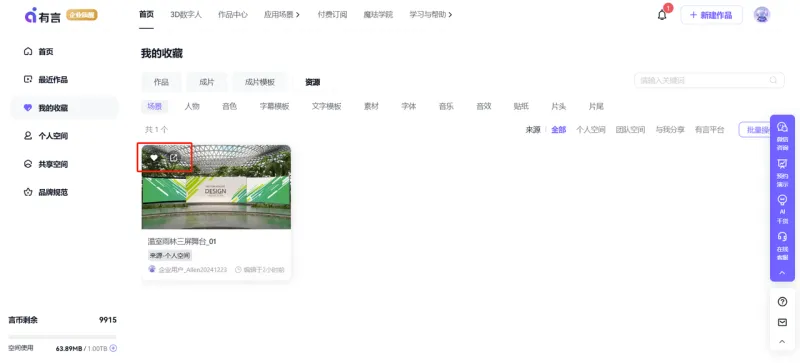Click the back-to-top arrow at bottom right
Viewport: 800px width, 363px height.
782,342
